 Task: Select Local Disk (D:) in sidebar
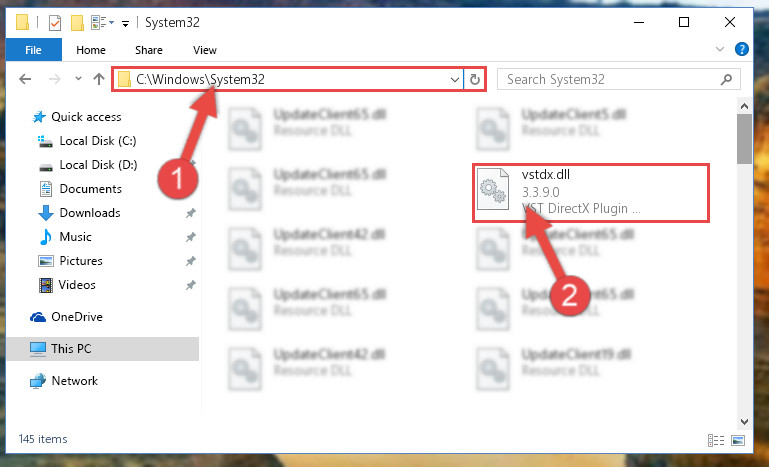[98, 165]
